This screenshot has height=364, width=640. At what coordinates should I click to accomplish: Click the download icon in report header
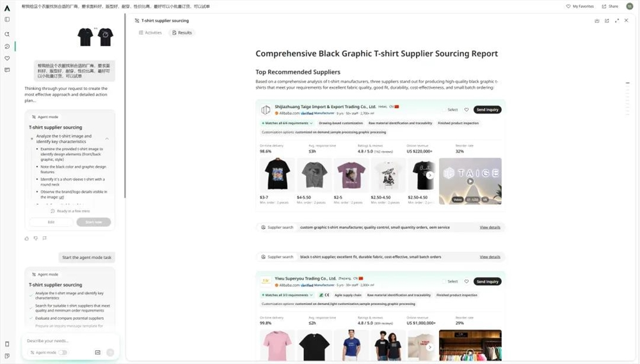pos(596,20)
